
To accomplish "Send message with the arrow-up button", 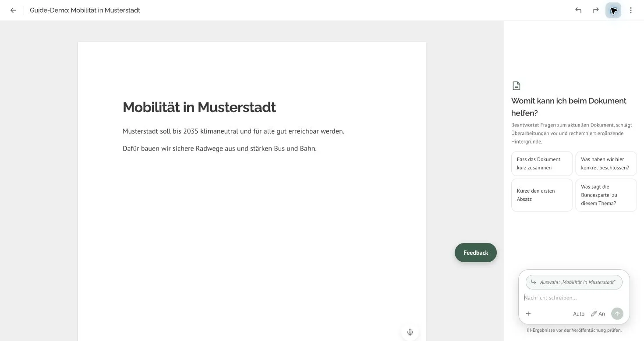I will pos(617,313).
